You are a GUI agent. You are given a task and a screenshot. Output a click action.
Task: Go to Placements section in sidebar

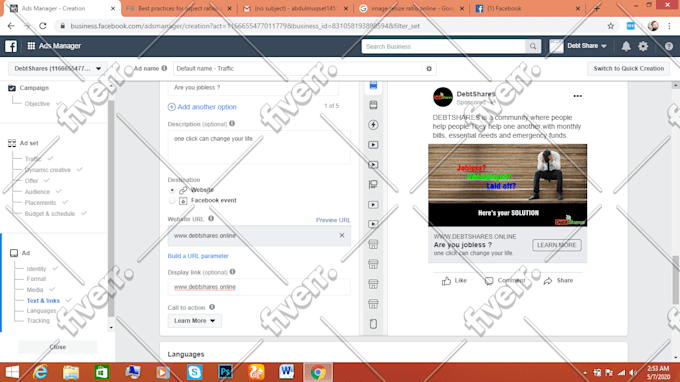coord(40,202)
